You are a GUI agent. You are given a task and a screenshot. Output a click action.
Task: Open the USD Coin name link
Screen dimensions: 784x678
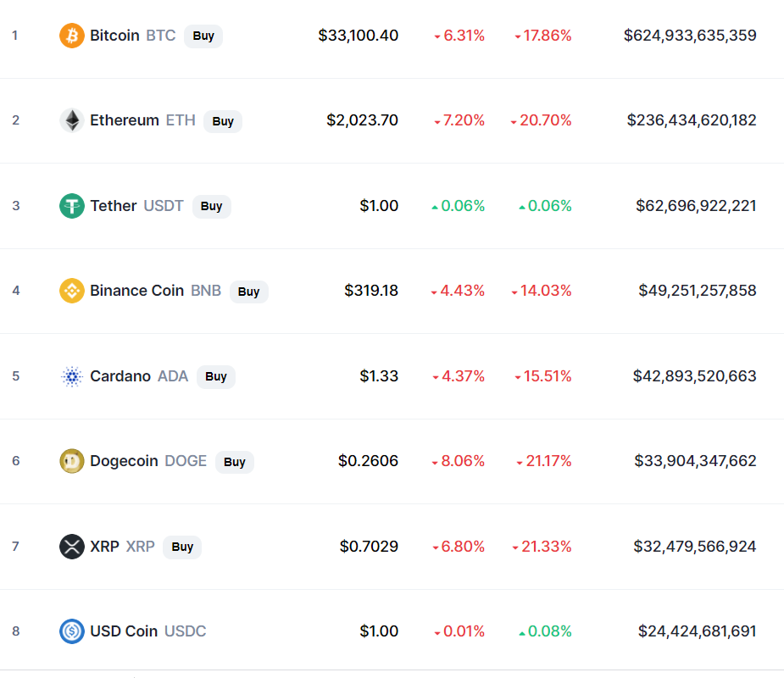click(x=124, y=631)
